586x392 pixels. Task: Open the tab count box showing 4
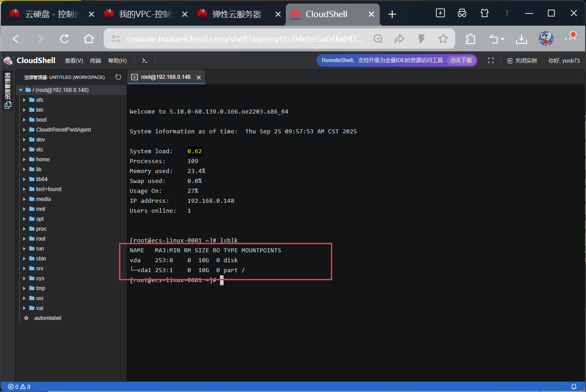tap(440, 13)
